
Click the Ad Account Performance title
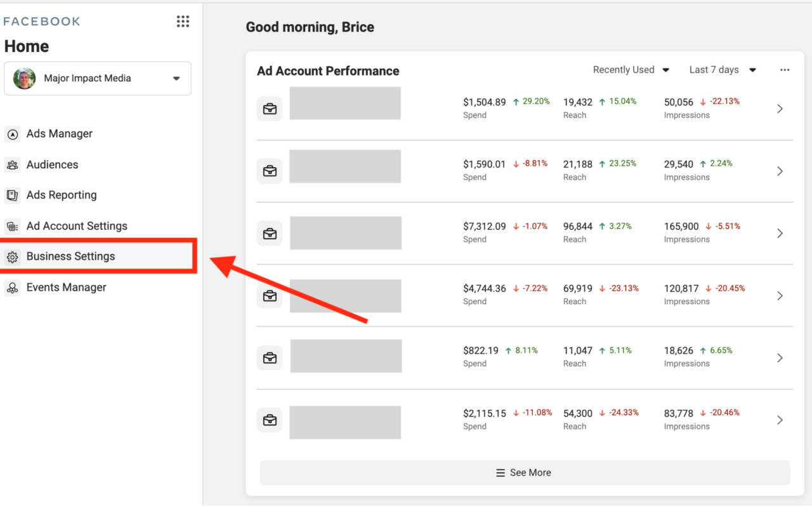(328, 71)
